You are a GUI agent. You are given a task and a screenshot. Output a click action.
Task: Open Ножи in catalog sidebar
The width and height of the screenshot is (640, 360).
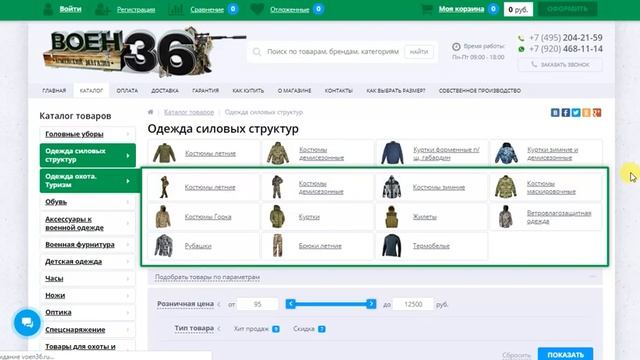coord(87,296)
